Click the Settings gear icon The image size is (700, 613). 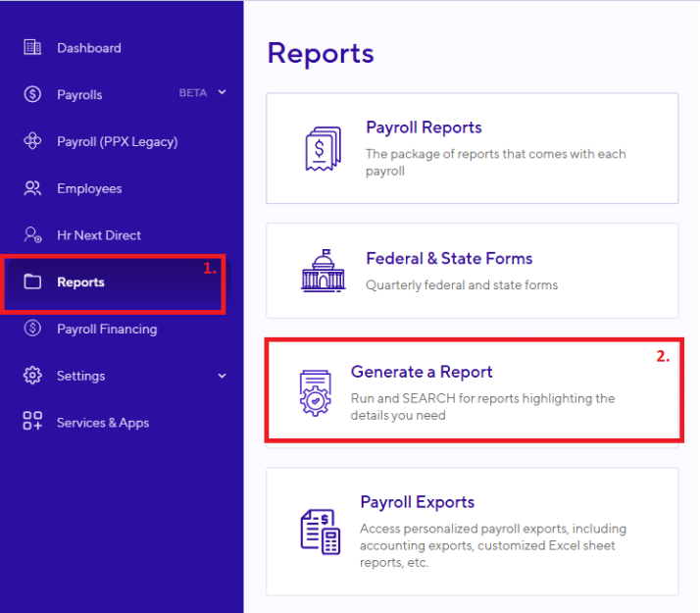(32, 376)
